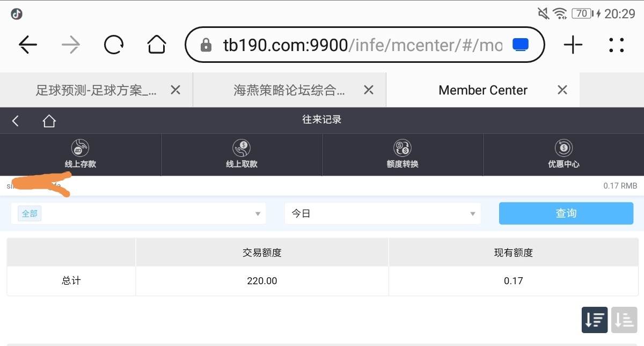Expand the 全部 transaction type dropdown
The image size is (644, 346).
(x=138, y=214)
